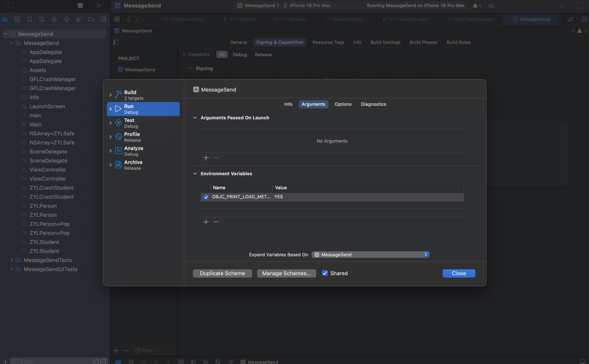This screenshot has height=364, width=589.
Task: Switch to the Options tab
Action: click(x=343, y=104)
